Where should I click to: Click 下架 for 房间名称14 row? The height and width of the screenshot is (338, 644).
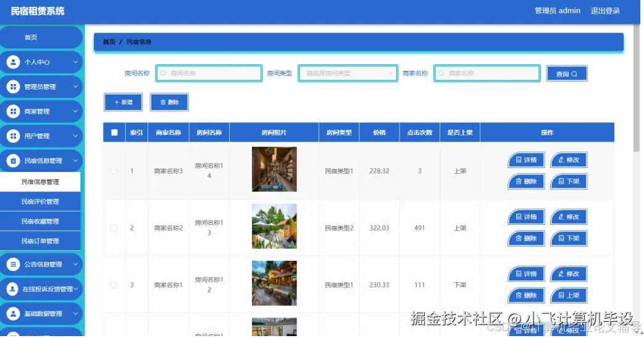(x=569, y=181)
